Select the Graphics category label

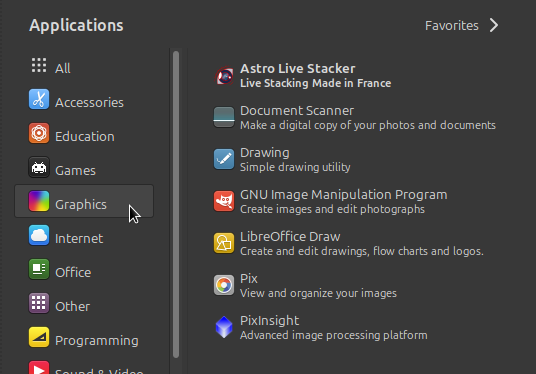coord(81,204)
